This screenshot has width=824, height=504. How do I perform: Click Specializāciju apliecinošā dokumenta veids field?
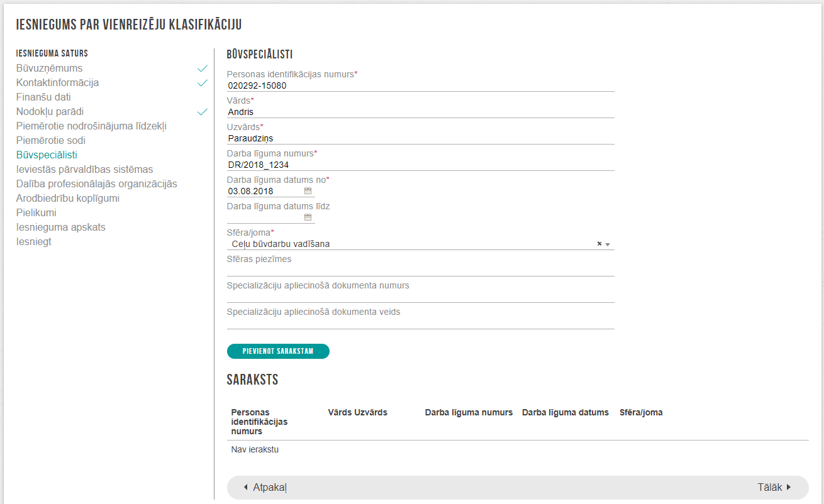[420, 323]
